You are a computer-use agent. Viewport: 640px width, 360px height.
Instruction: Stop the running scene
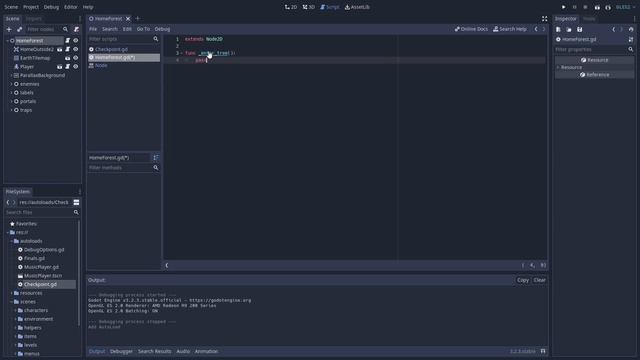pyautogui.click(x=585, y=7)
